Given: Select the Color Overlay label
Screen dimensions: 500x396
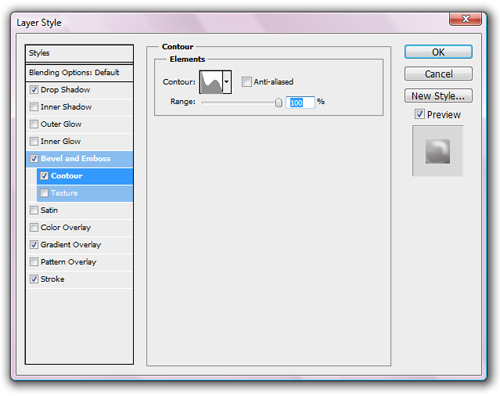Looking at the screenshot, I should pos(66,227).
